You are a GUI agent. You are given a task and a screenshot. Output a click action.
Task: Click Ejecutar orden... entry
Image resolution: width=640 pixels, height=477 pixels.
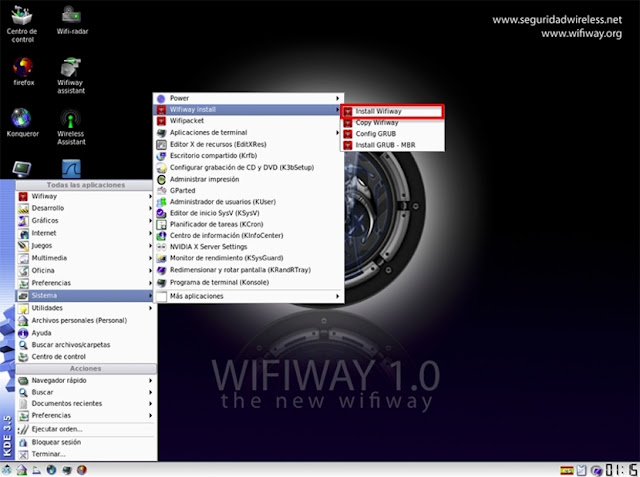(84, 429)
